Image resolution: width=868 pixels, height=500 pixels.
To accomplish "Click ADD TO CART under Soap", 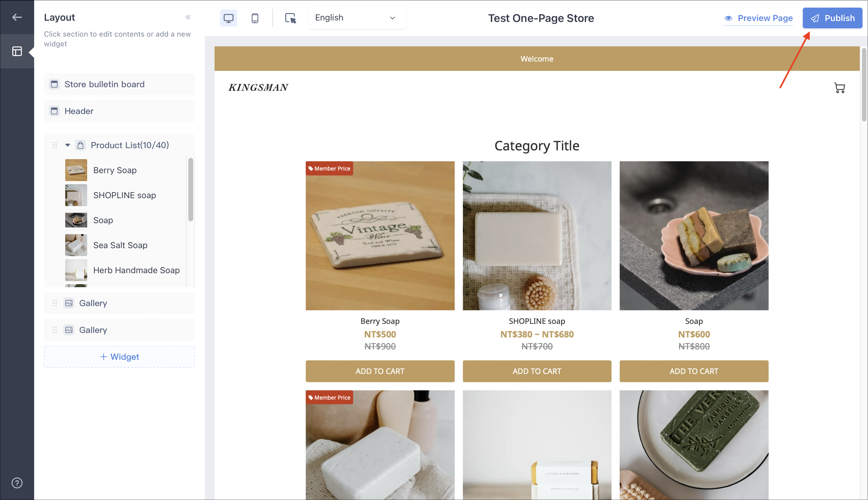I will (x=694, y=371).
